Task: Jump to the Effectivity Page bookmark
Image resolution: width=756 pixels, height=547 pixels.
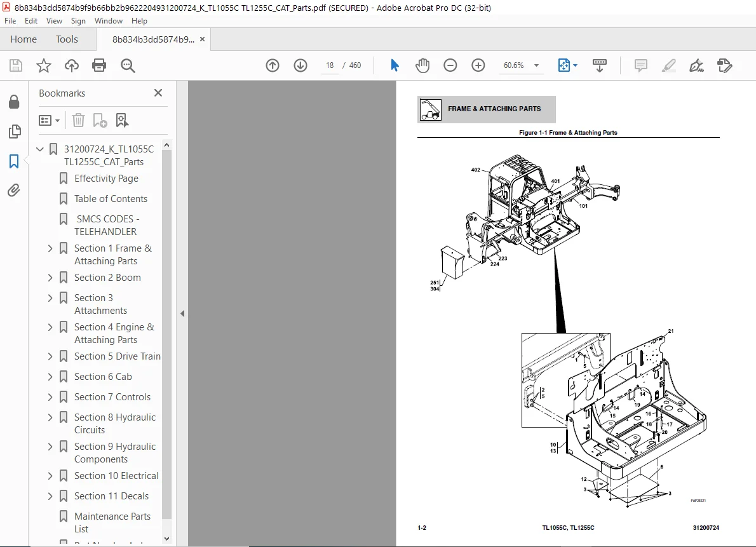Action: click(x=106, y=179)
